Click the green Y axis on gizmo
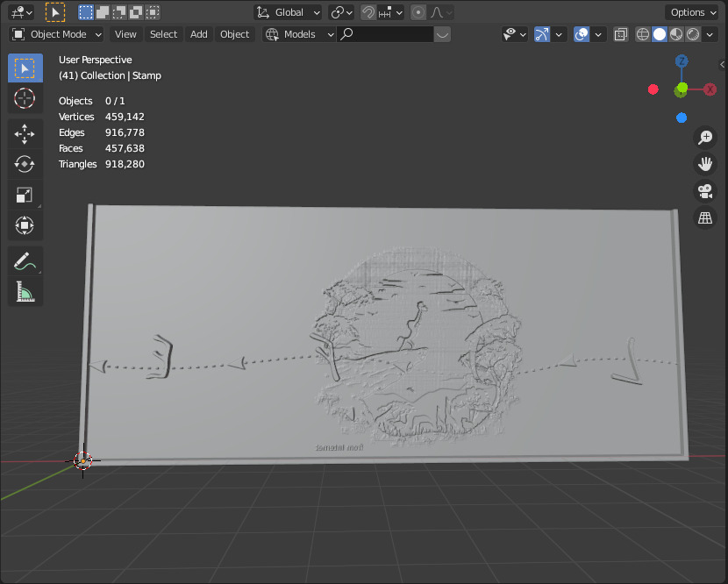Viewport: 728px width, 584px height. [x=682, y=89]
